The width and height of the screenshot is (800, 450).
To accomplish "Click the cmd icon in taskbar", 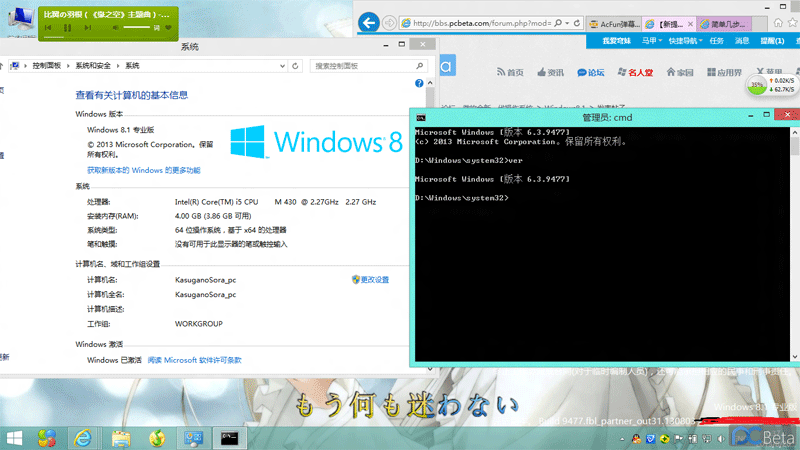I will click(228, 437).
